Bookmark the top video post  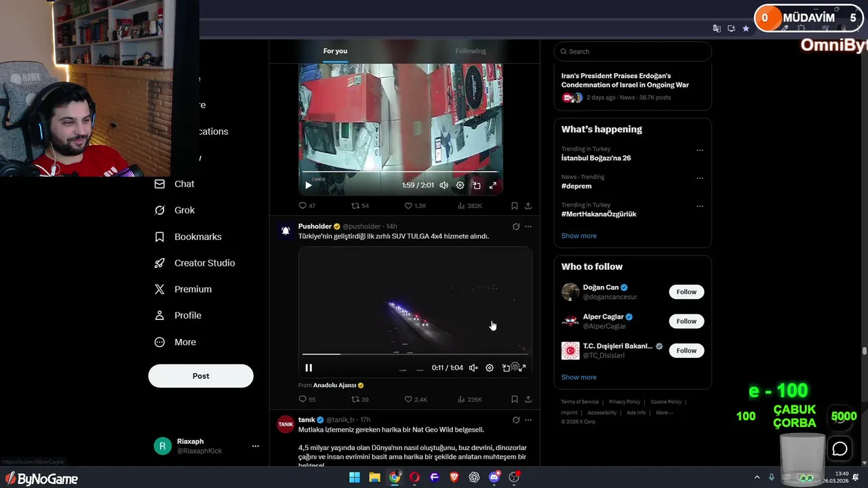[x=515, y=205]
